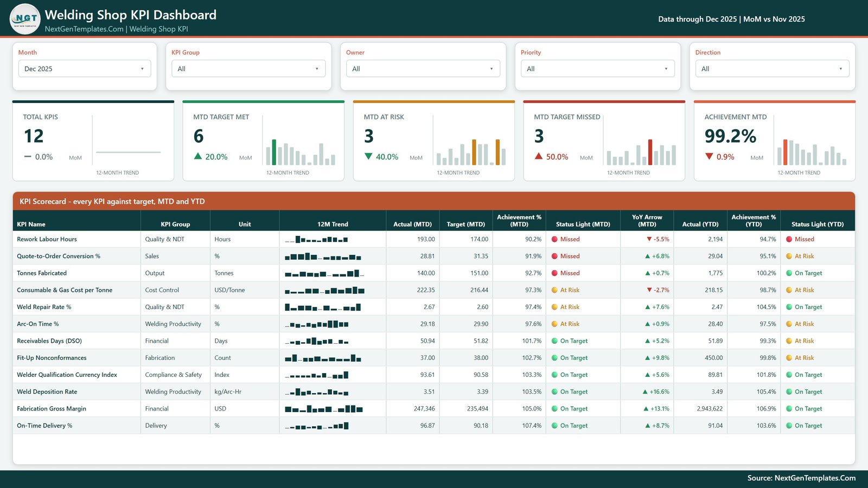
Task: Click Quote-to-Order Conversion red MTD status light
Action: coord(555,256)
